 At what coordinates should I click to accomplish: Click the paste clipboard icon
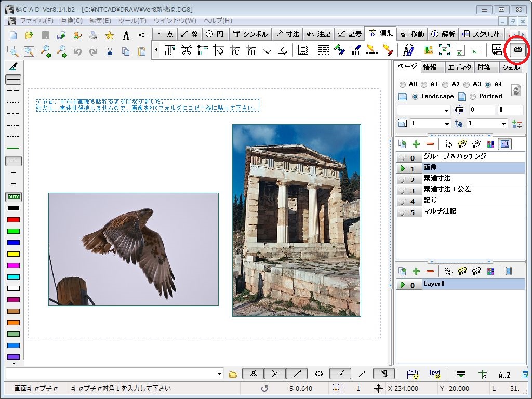[142, 51]
